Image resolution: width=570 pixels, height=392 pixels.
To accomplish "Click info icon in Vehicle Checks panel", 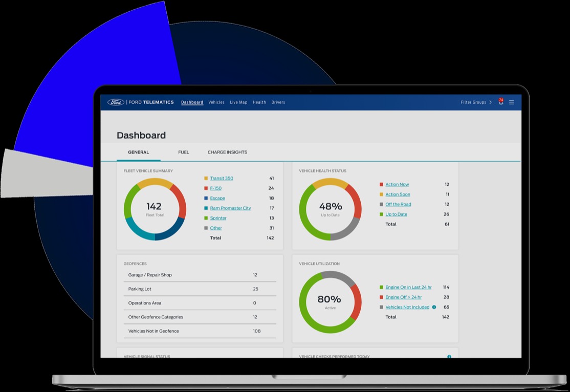I will [449, 357].
